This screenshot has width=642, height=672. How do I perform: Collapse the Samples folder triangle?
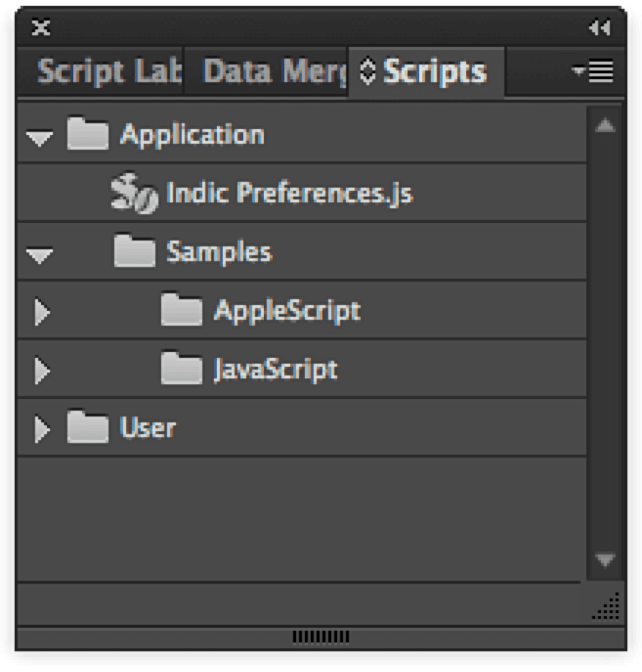(39, 256)
